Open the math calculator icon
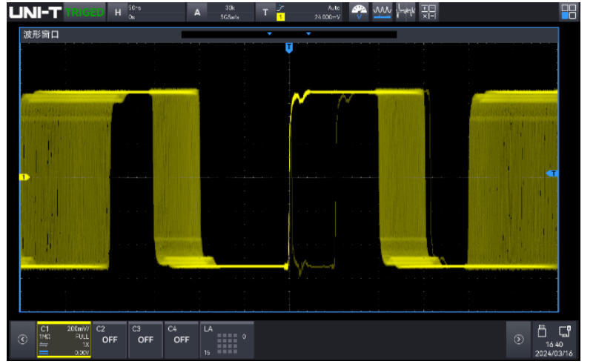The height and width of the screenshot is (364, 596). pos(428,12)
